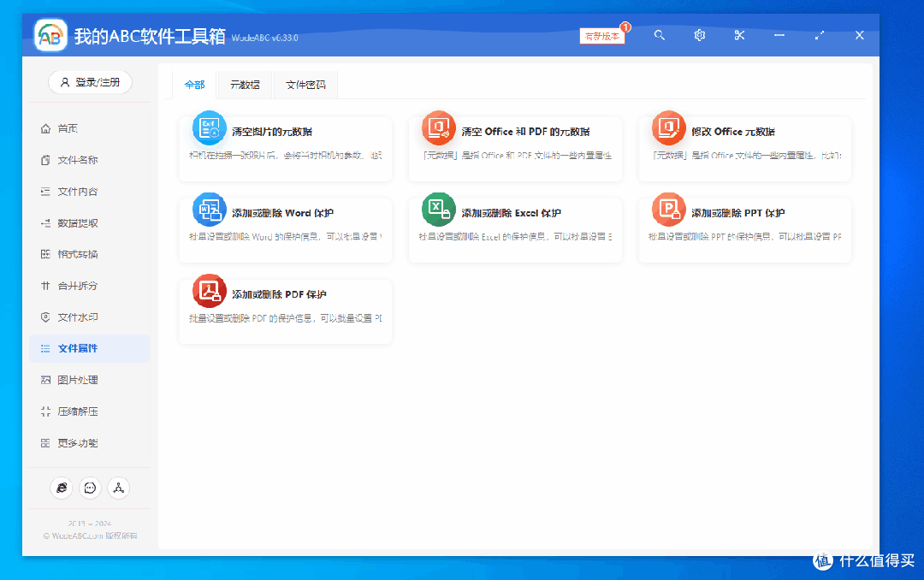Switch to the 全部 tab
This screenshot has width=924, height=580.
coord(194,85)
